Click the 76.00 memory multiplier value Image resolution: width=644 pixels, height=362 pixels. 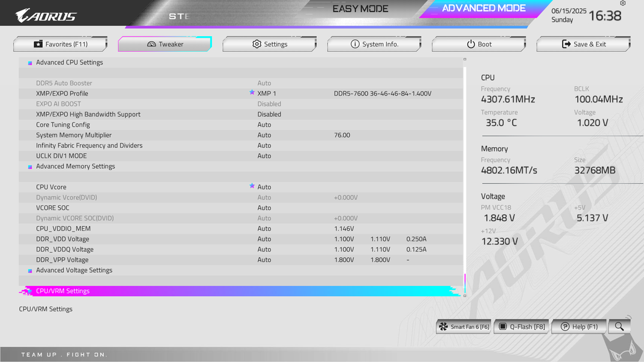pyautogui.click(x=342, y=135)
